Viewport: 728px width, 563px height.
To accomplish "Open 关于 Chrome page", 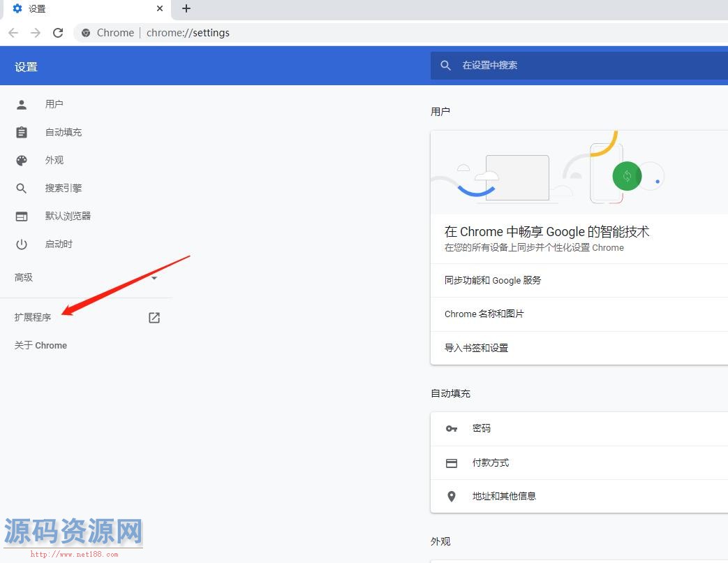I will pyautogui.click(x=40, y=346).
